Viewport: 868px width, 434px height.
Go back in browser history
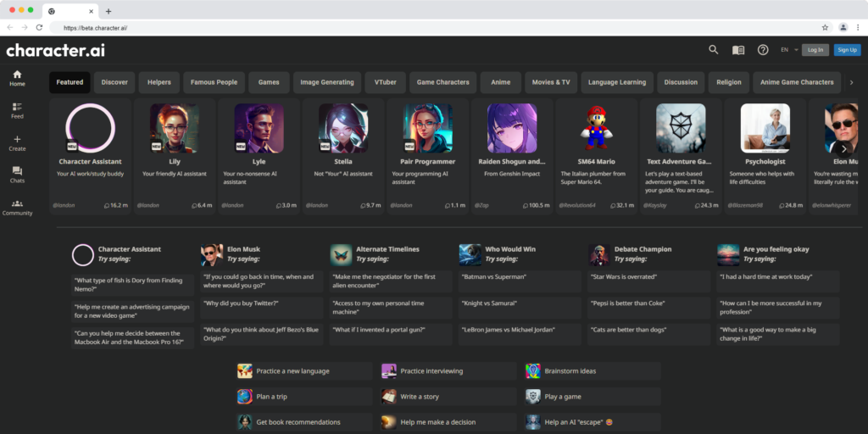click(10, 27)
